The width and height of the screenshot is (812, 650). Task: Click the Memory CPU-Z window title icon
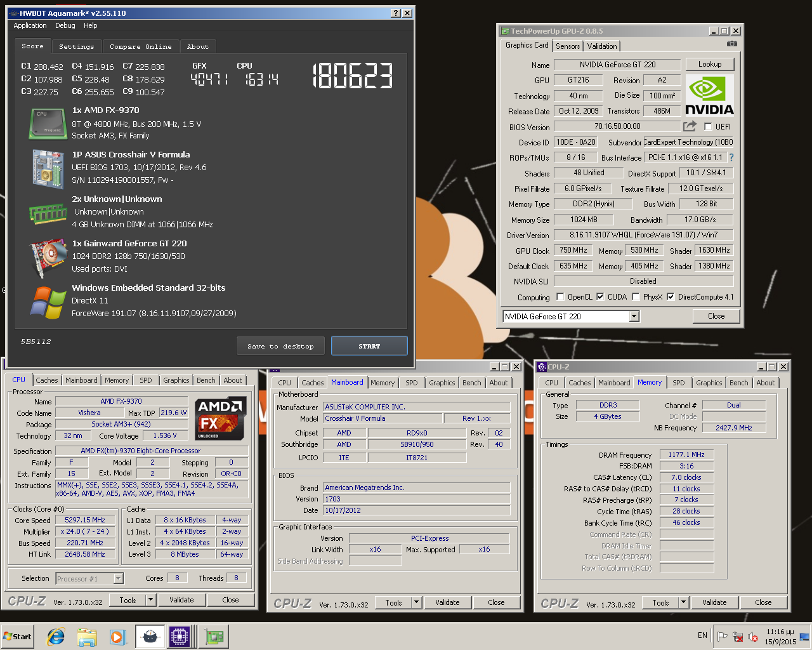click(542, 367)
